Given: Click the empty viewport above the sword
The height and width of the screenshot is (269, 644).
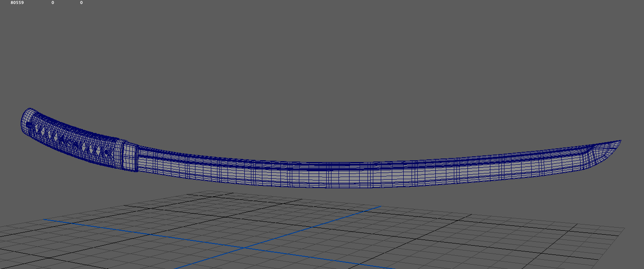Looking at the screenshot, I should [321, 66].
